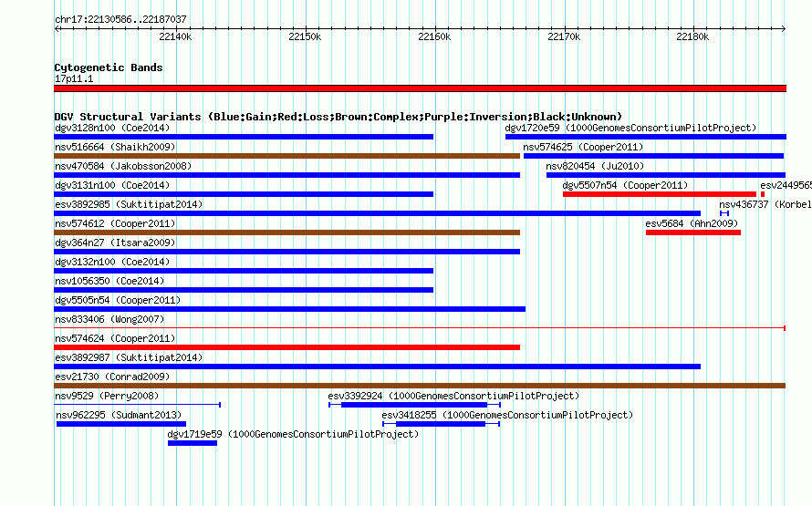Click dgv3131n100 (Coe2014) label

(x=112, y=185)
